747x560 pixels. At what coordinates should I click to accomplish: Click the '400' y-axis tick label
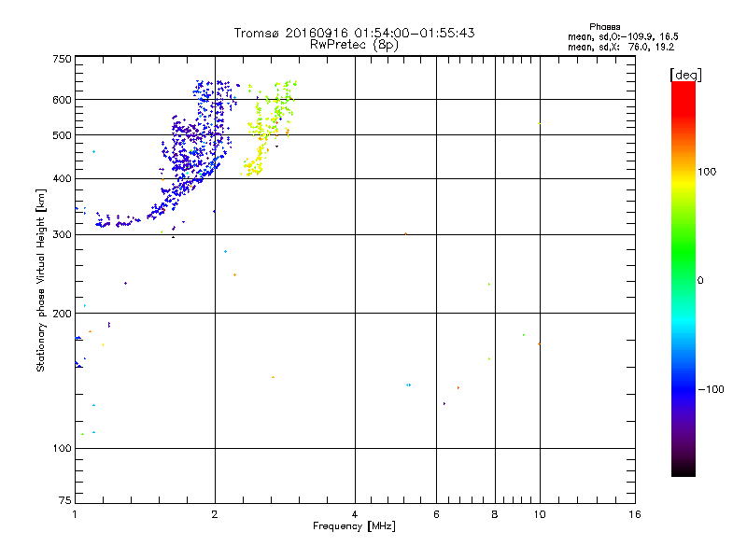click(x=62, y=178)
